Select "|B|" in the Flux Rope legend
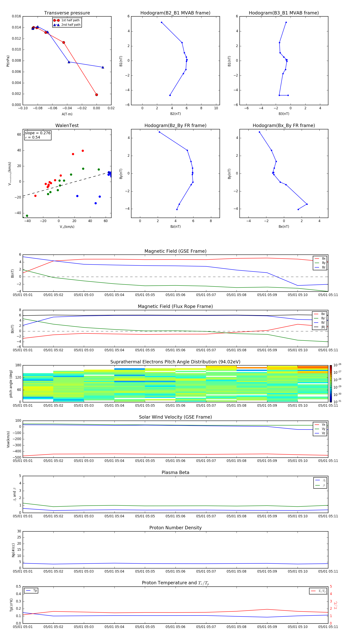 point(320,327)
